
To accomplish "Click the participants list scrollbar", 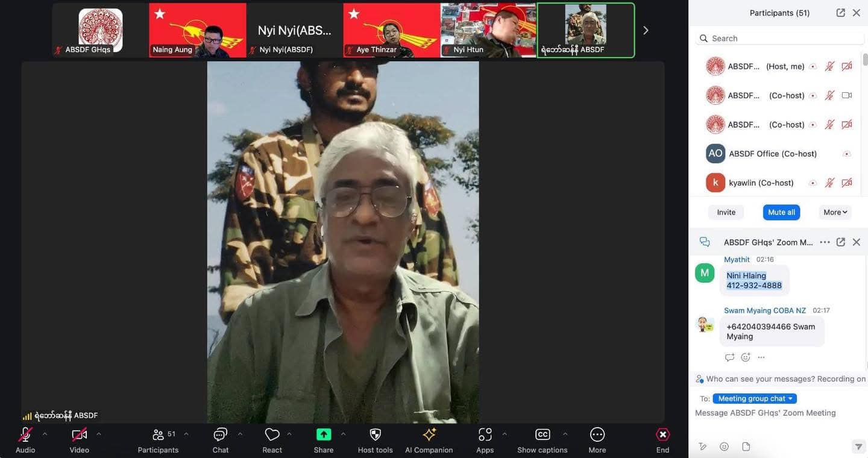I will [x=865, y=59].
